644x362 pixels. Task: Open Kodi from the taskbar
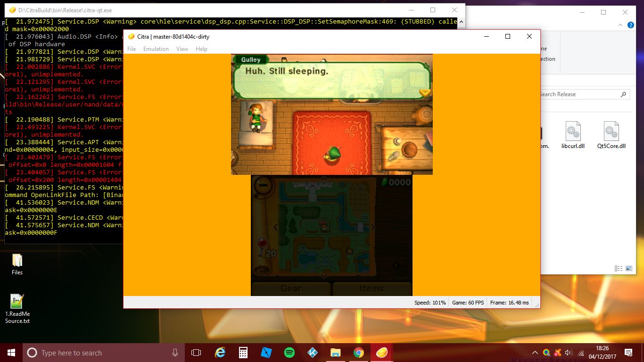pos(313,353)
